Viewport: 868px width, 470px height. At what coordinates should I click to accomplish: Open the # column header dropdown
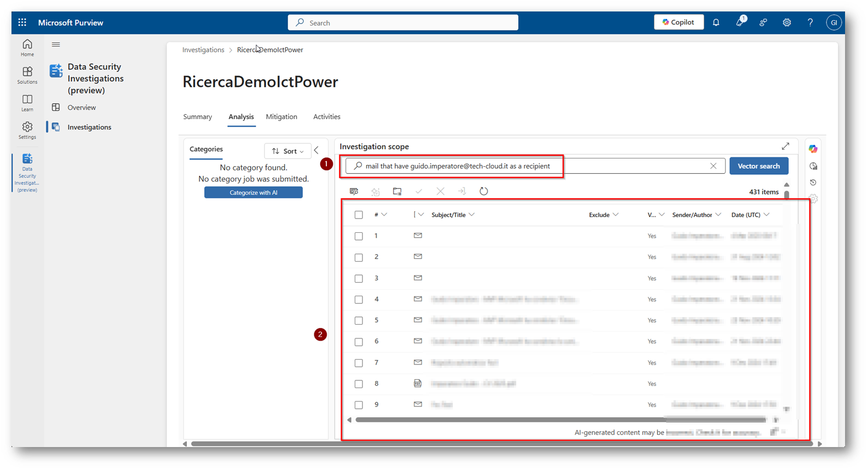coord(384,215)
